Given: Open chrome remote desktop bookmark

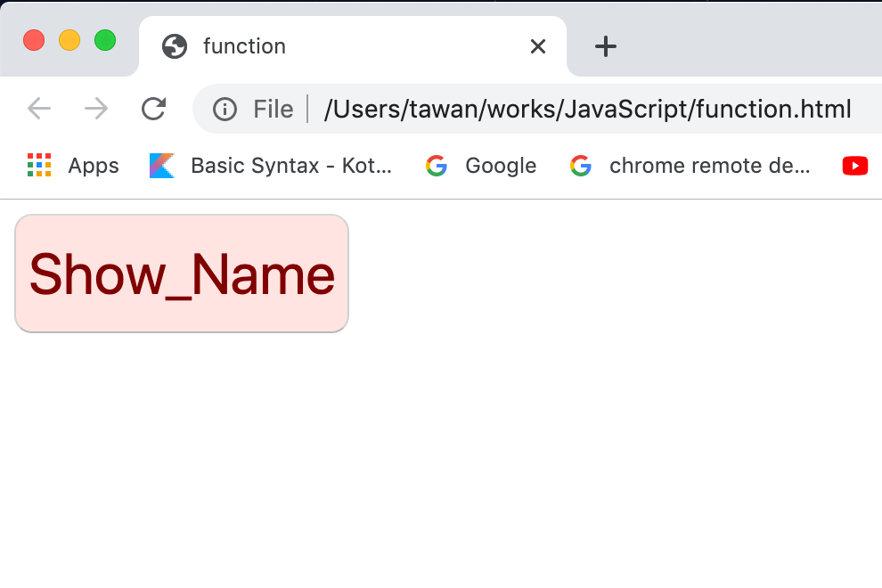Looking at the screenshot, I should [690, 166].
